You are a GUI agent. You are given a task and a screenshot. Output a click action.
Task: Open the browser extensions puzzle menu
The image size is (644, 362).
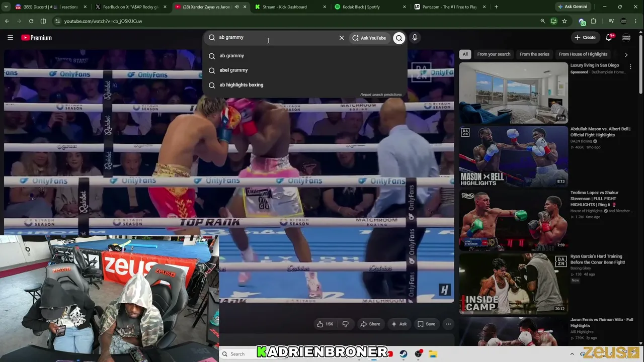[594, 21]
